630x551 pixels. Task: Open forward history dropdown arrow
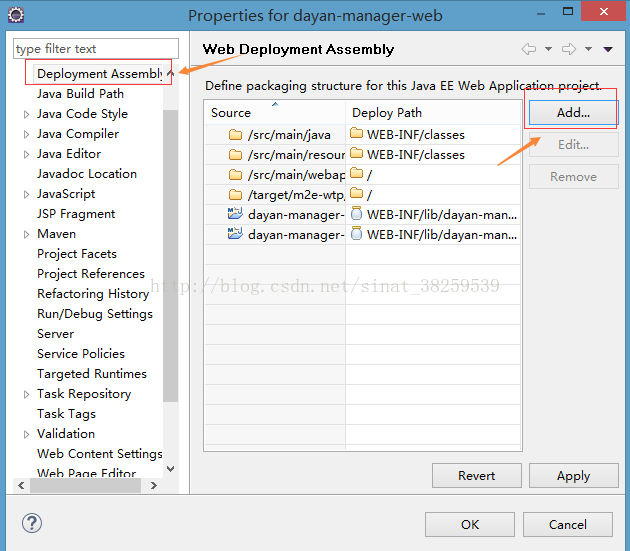[x=588, y=49]
